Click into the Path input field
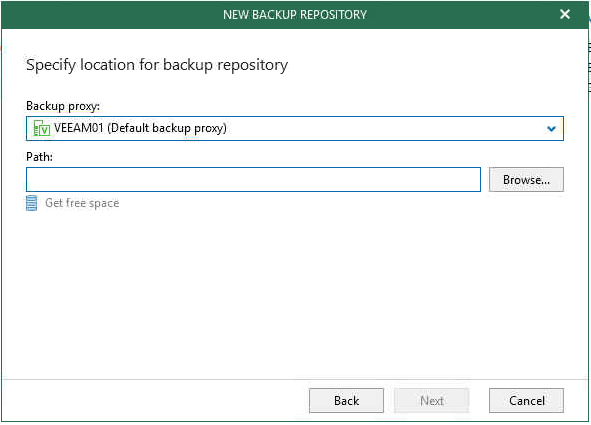The image size is (591, 425). tap(253, 179)
